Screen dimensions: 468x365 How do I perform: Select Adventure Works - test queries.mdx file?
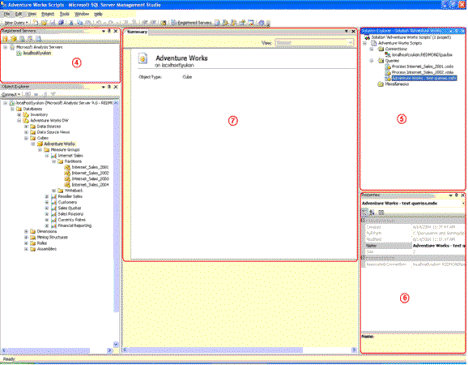(424, 78)
